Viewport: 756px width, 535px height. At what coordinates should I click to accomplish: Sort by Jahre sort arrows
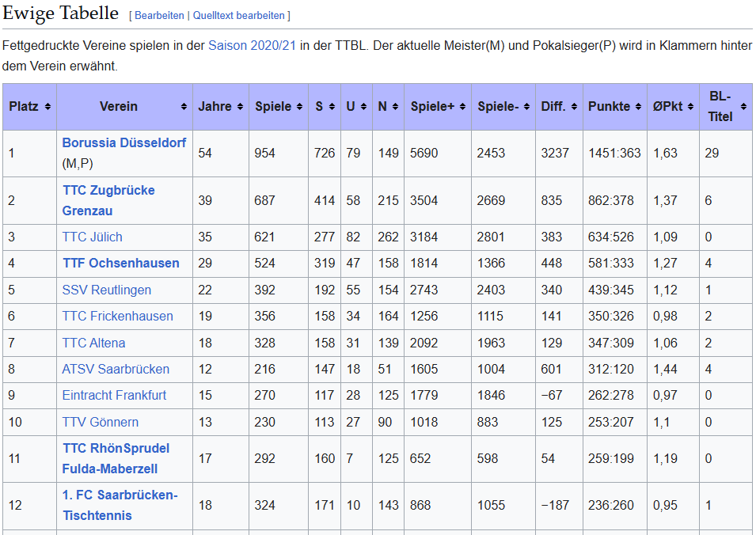240,107
